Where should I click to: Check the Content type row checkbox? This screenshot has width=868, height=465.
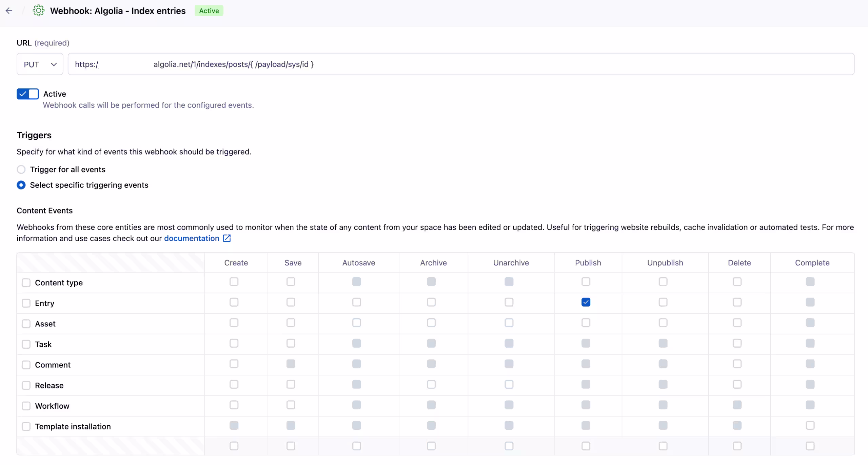click(x=26, y=283)
